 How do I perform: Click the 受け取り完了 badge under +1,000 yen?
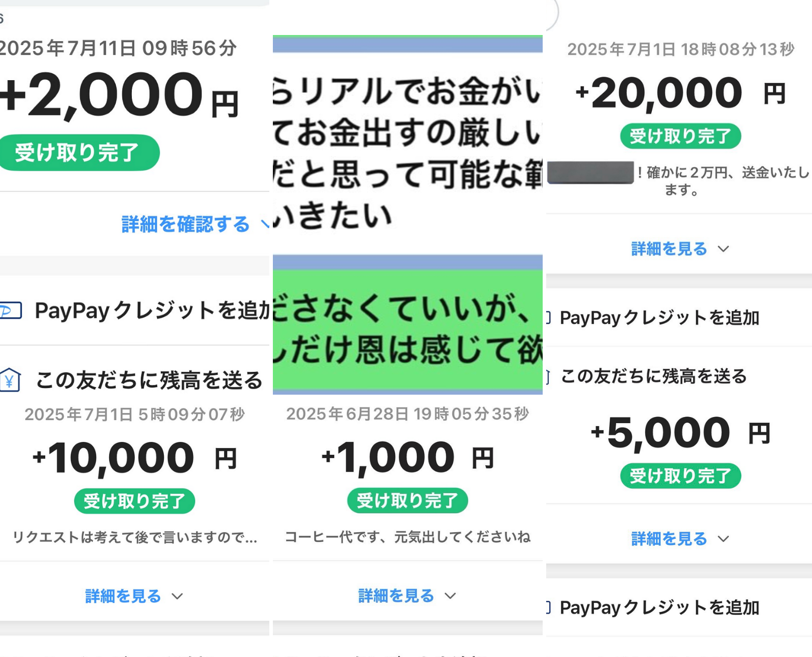(x=407, y=501)
